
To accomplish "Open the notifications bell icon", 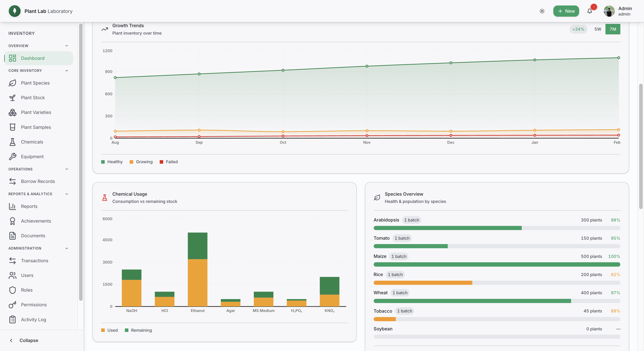I will (589, 11).
